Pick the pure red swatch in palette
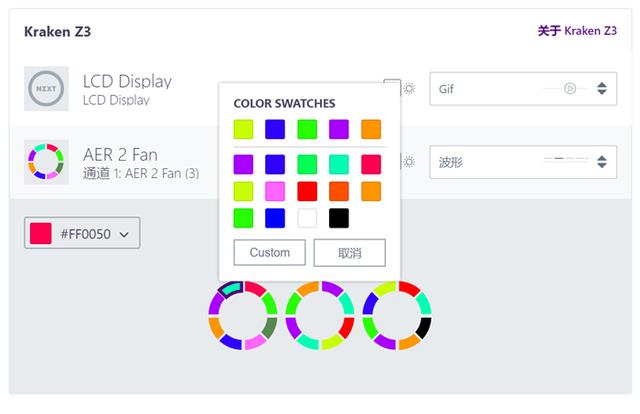 point(307,191)
